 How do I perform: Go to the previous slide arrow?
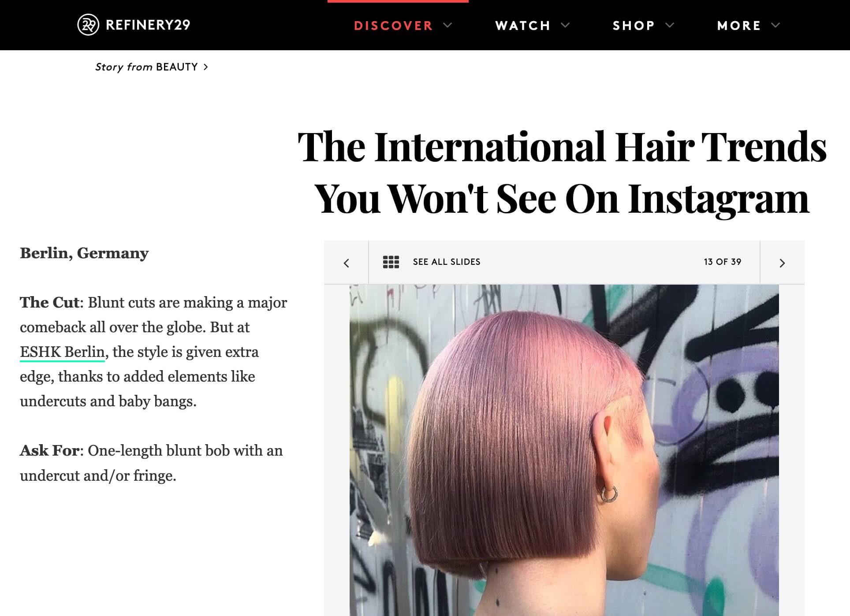coord(347,263)
